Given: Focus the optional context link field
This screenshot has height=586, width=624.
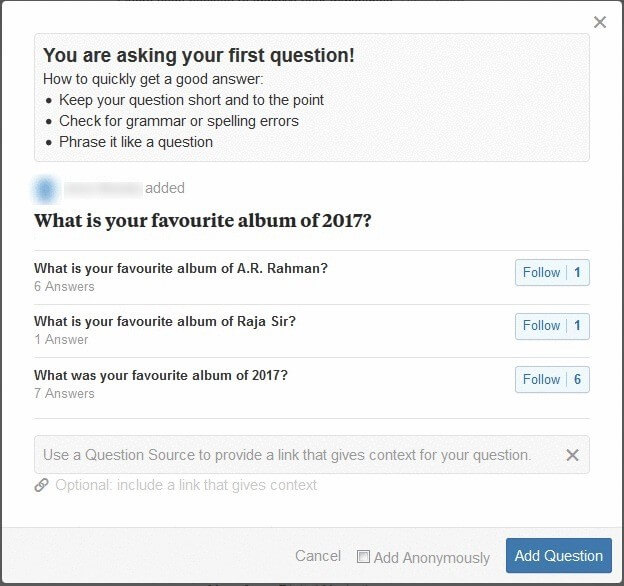Looking at the screenshot, I should [x=186, y=485].
